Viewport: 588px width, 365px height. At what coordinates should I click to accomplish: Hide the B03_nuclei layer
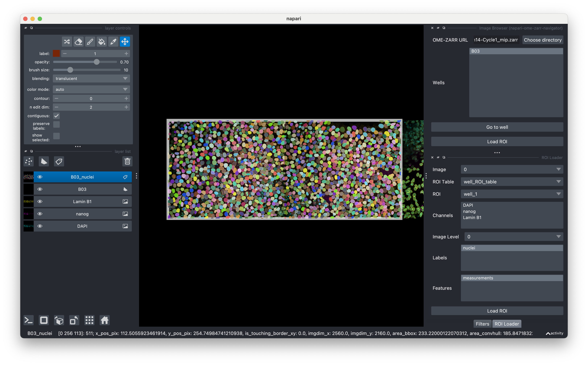click(40, 177)
